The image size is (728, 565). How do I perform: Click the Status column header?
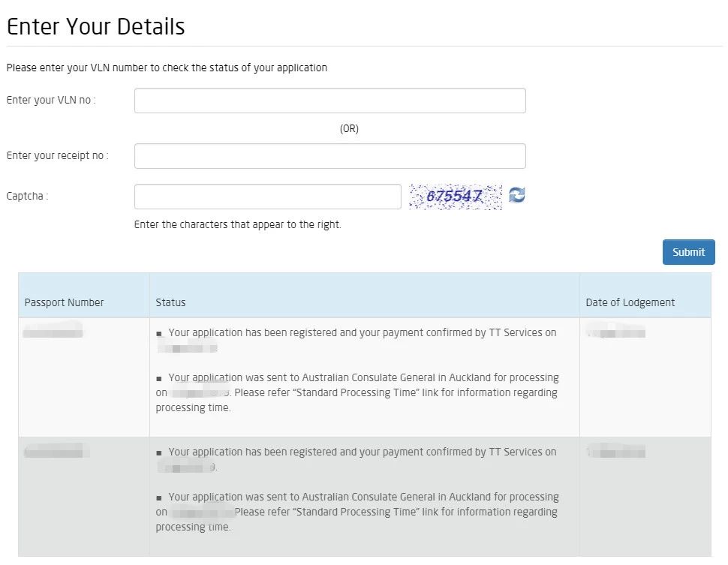point(170,302)
